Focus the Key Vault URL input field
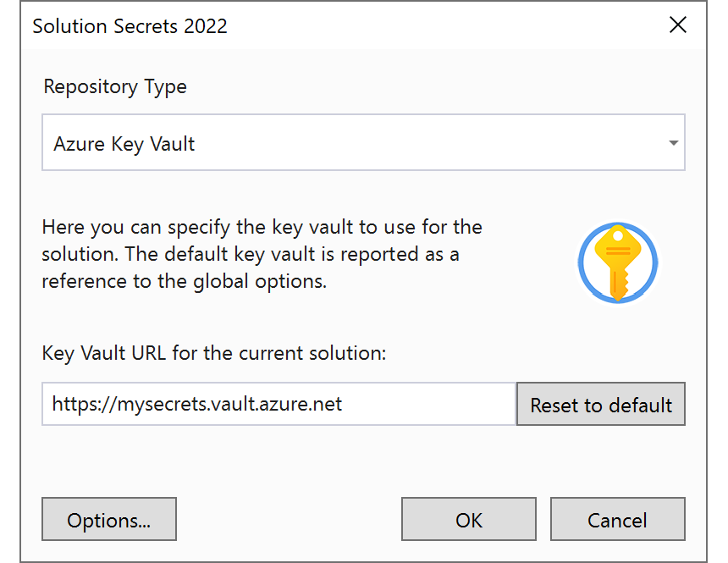This screenshot has width=728, height=563. click(279, 404)
